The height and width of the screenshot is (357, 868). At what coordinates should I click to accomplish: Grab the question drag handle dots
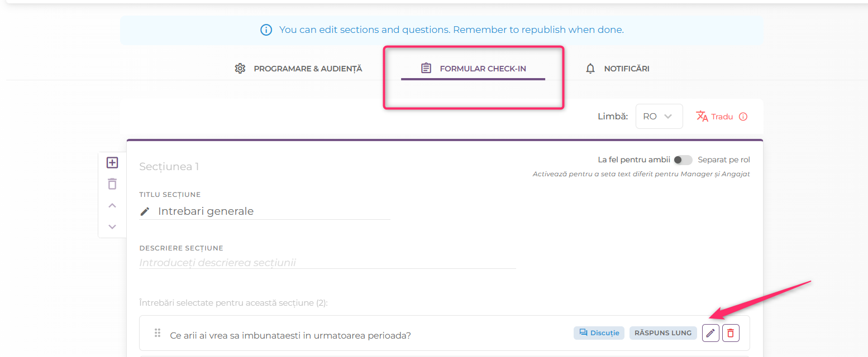tap(158, 333)
